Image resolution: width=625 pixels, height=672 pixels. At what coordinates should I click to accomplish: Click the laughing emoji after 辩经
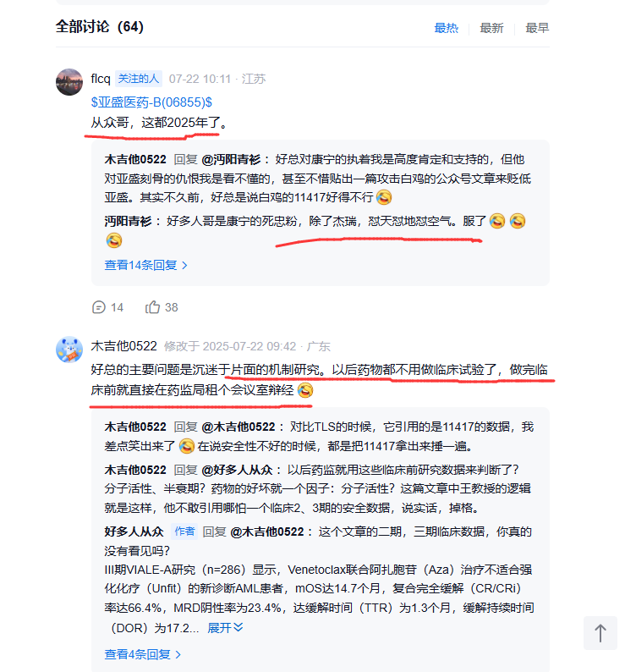point(305,390)
